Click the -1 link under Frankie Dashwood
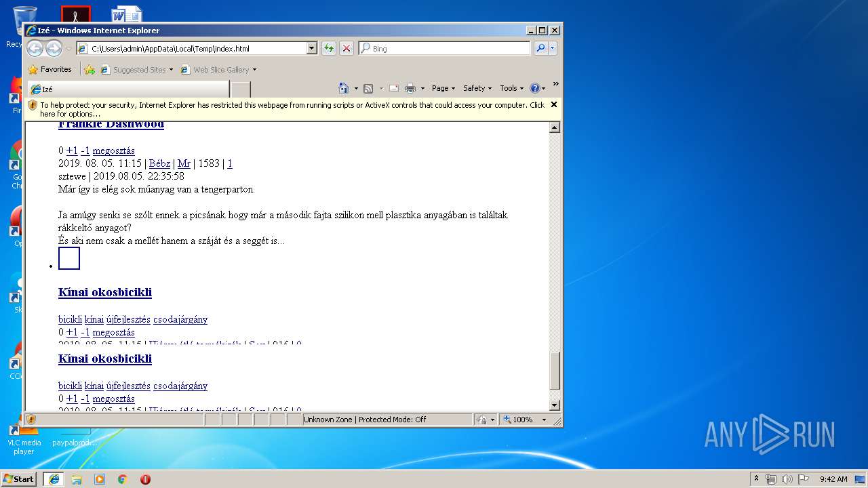The image size is (868, 488). click(x=85, y=150)
